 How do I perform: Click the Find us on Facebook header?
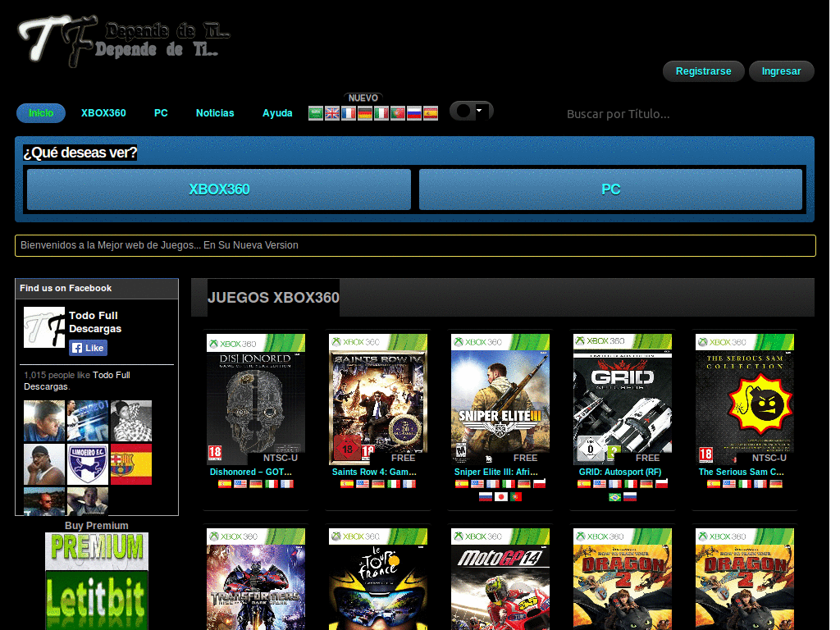[x=66, y=288]
